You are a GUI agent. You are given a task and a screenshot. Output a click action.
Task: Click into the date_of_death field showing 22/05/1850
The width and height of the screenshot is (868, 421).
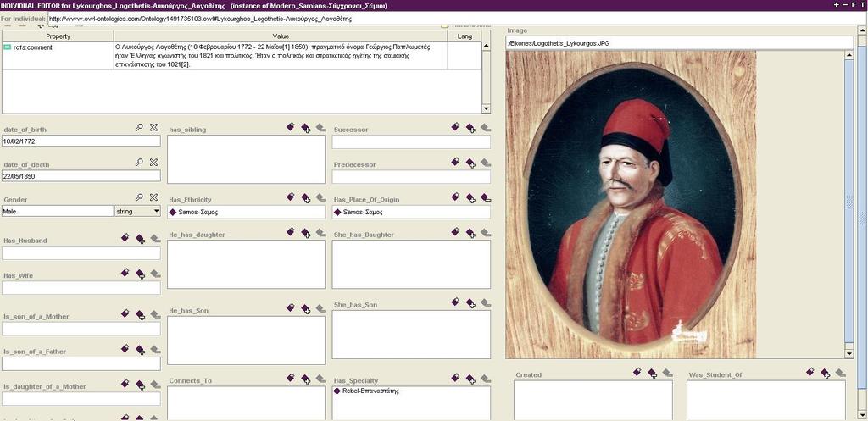pos(81,176)
